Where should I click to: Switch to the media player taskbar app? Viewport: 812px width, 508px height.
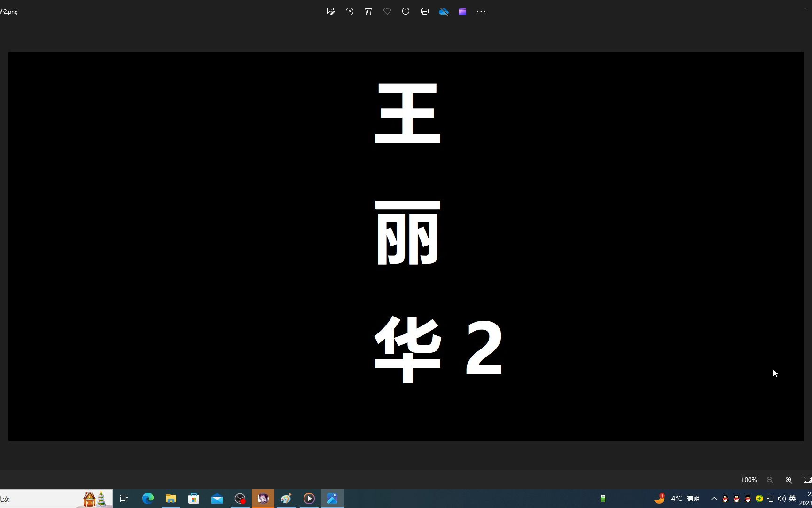point(309,499)
